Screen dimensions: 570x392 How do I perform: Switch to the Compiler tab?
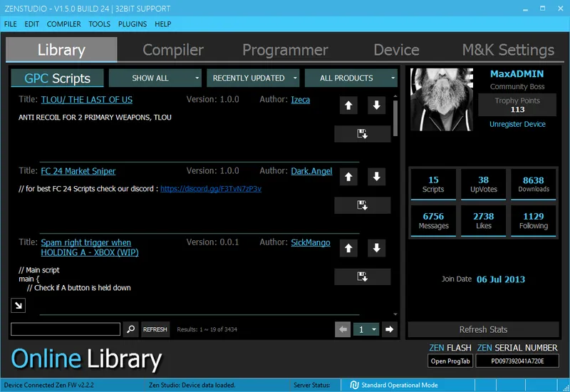tap(173, 50)
